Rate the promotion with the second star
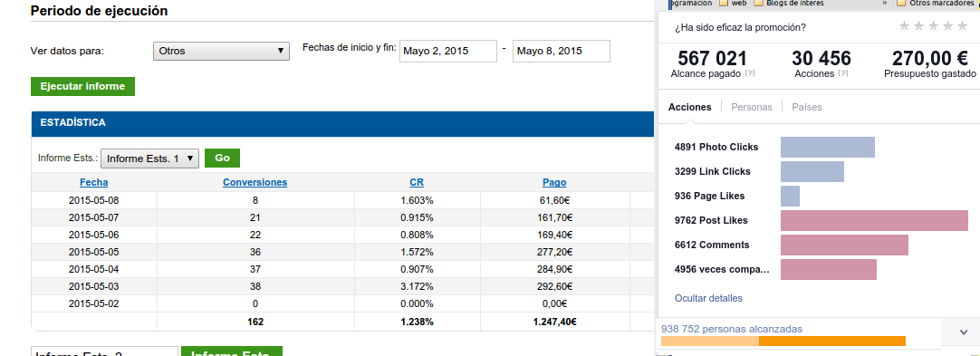This screenshot has width=980, height=356. pos(918,26)
